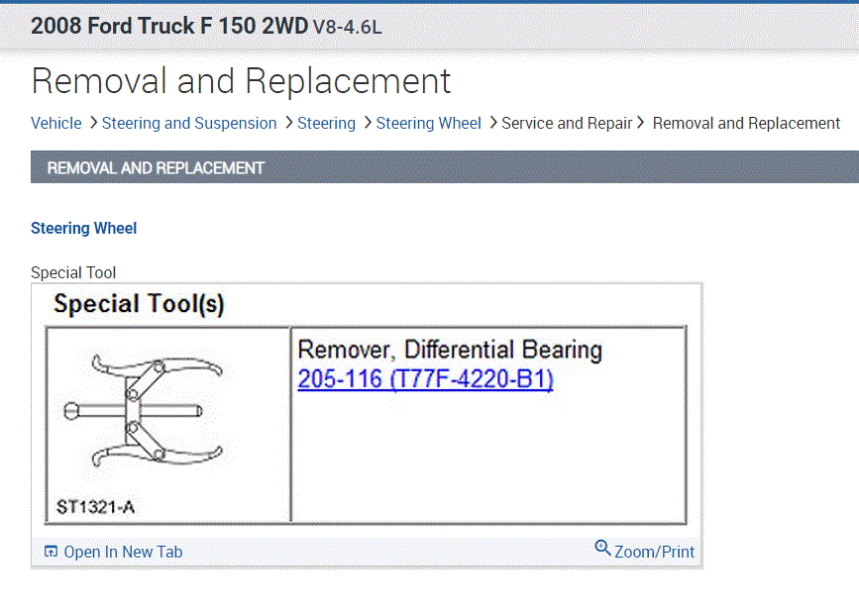Image resolution: width=859 pixels, height=616 pixels.
Task: Select the Service and Repair breadcrumb
Action: [567, 123]
